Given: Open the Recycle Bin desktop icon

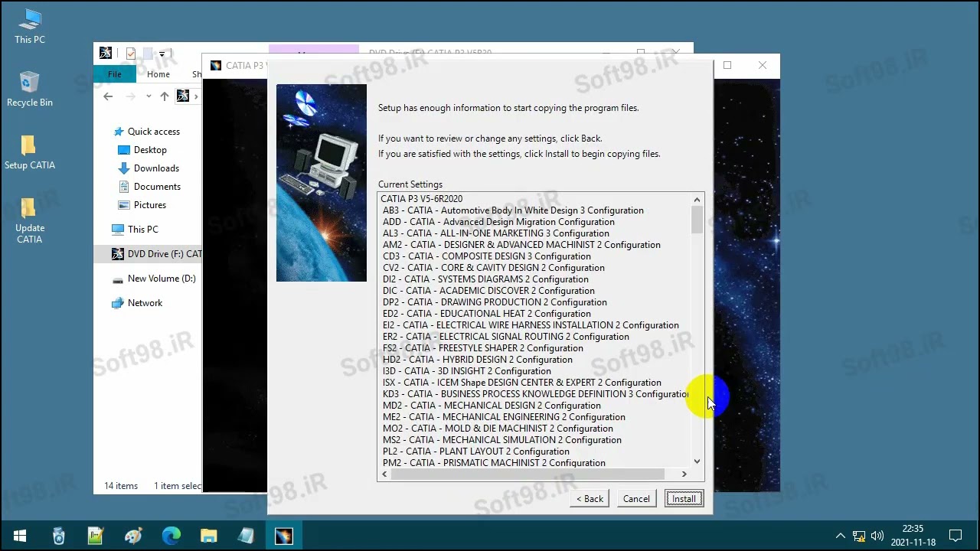Looking at the screenshot, I should (30, 90).
